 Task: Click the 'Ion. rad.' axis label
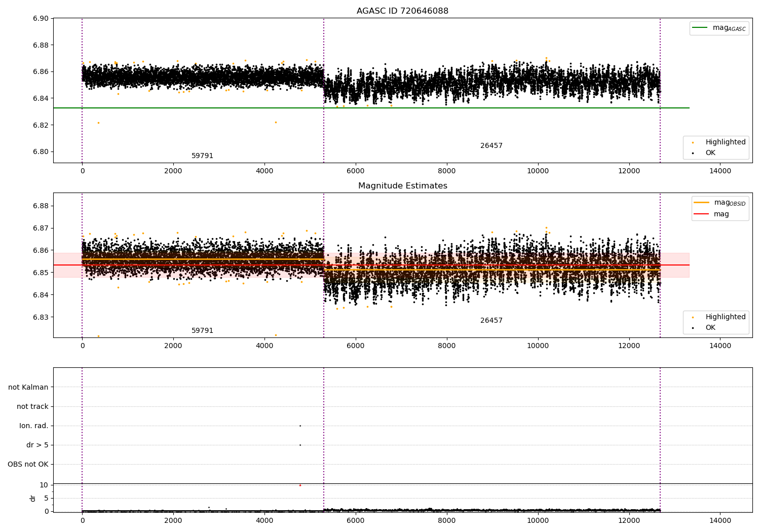34,426
